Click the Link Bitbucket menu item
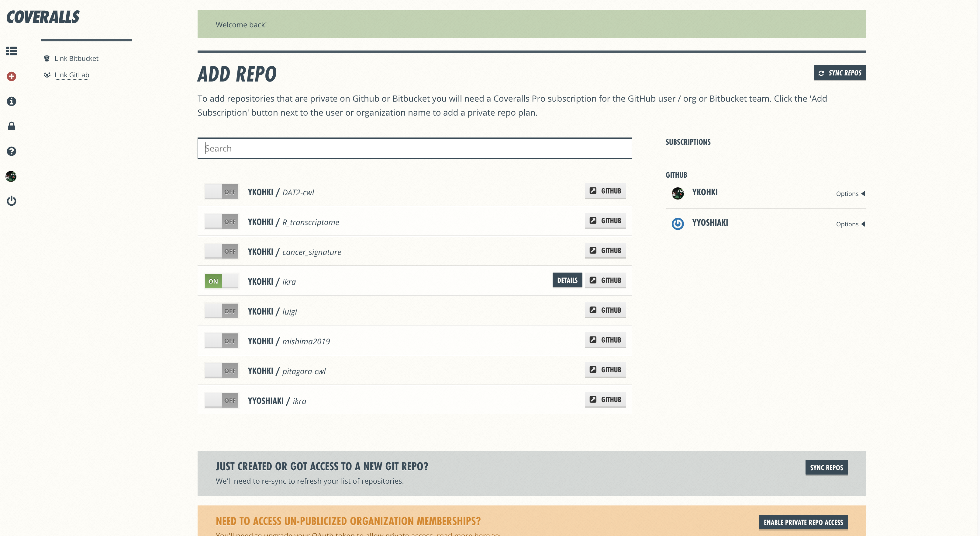The height and width of the screenshot is (536, 980). 76,58
